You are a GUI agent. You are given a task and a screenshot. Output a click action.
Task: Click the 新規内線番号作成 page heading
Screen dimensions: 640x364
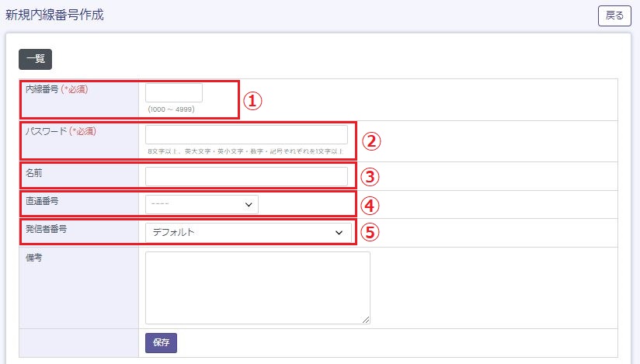[54, 15]
